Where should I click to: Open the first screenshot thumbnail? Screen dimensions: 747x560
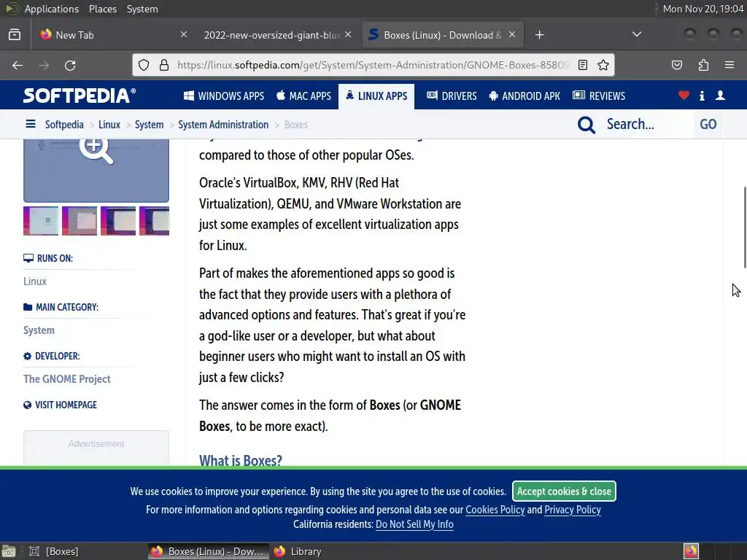(x=41, y=221)
